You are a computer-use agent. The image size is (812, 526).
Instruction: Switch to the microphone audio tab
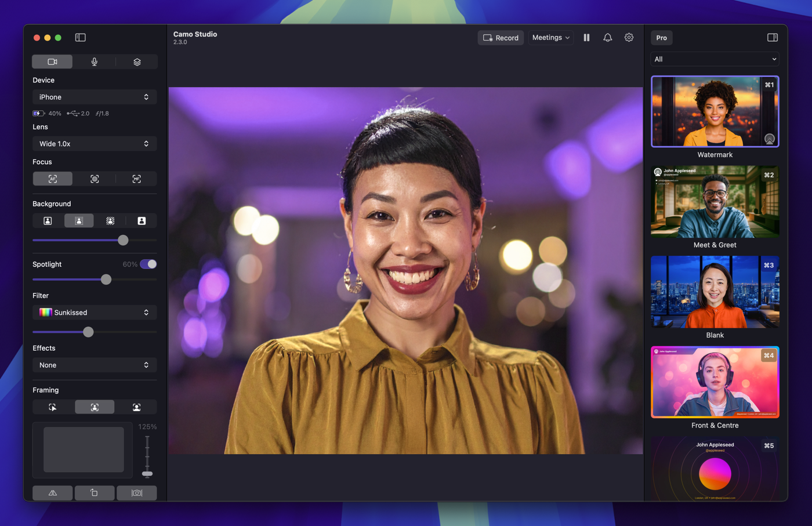tap(95, 62)
